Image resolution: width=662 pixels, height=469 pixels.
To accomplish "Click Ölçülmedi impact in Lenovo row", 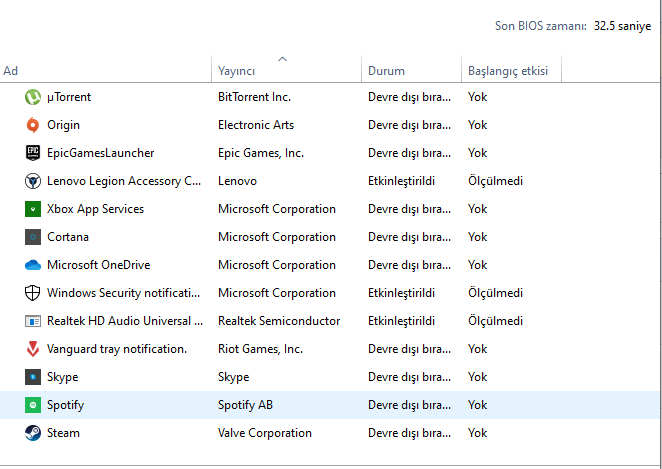I will pyautogui.click(x=495, y=181).
